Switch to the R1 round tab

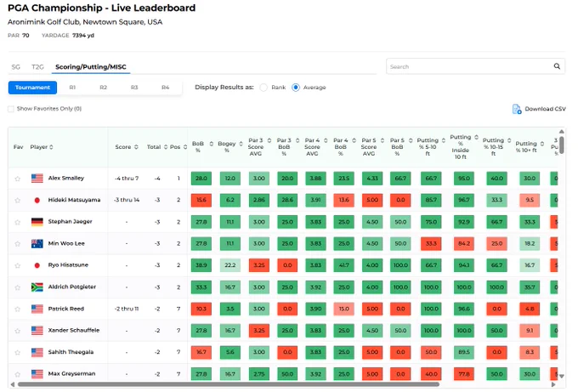(x=72, y=88)
